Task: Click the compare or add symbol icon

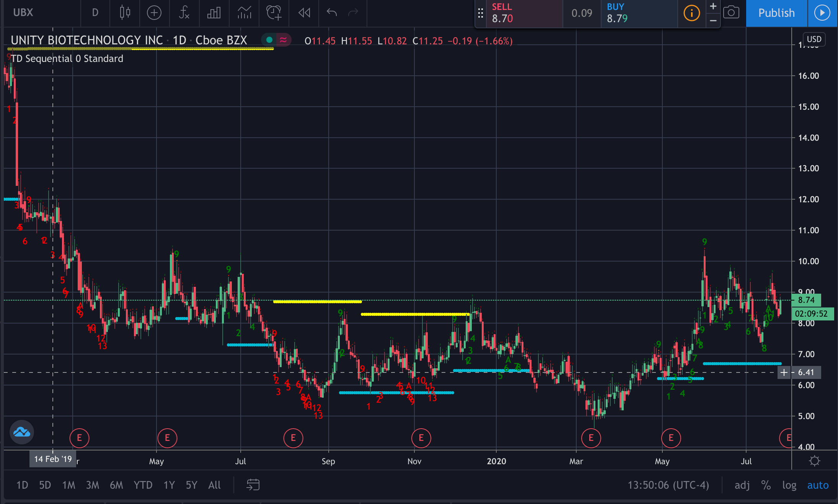Action: coord(154,13)
